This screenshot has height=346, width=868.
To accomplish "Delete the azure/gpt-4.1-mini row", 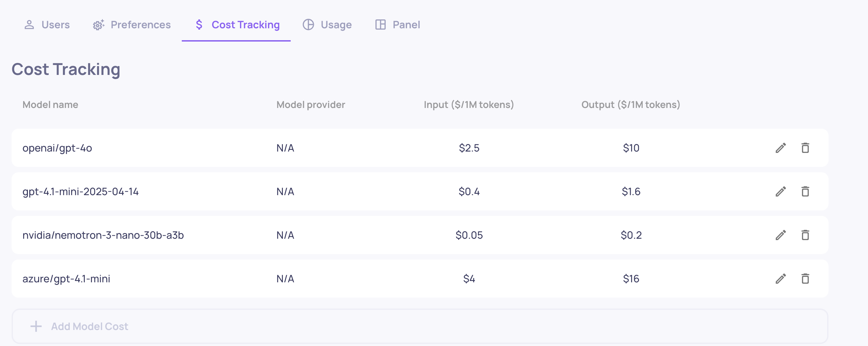I will pos(805,279).
